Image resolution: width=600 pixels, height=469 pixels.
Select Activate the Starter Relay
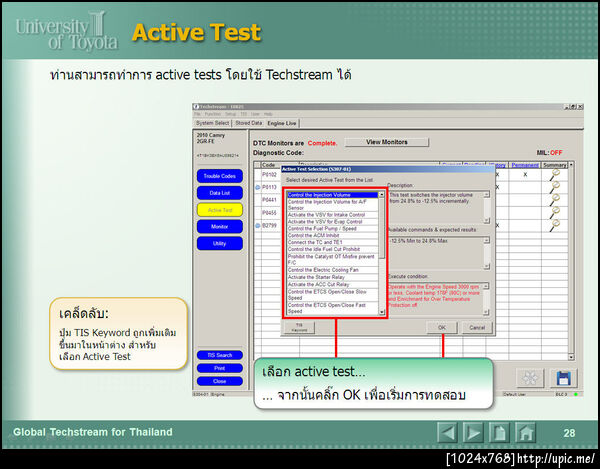point(333,277)
